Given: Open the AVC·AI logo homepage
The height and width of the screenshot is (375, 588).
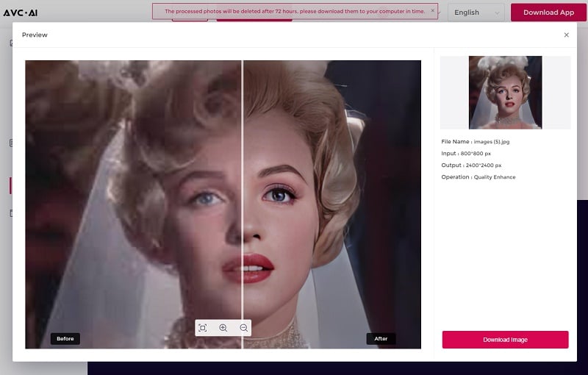Looking at the screenshot, I should click(21, 12).
